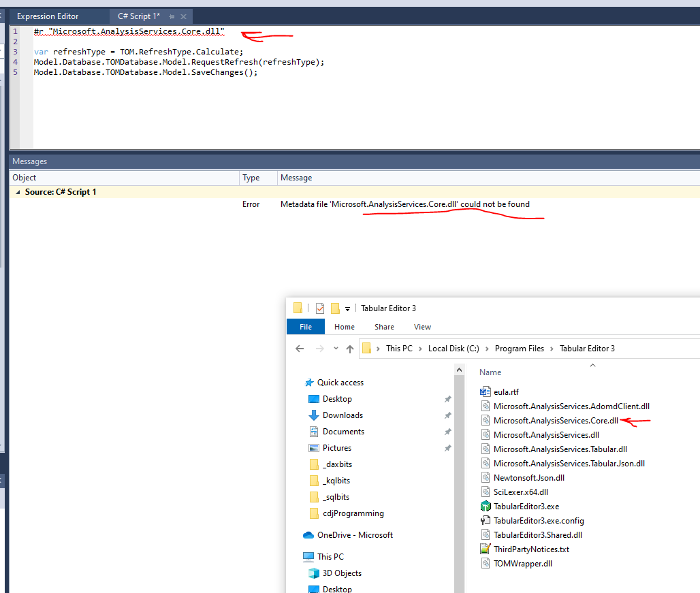Select the Metadata file not found error
Screen dimensions: 700x593
(x=405, y=204)
